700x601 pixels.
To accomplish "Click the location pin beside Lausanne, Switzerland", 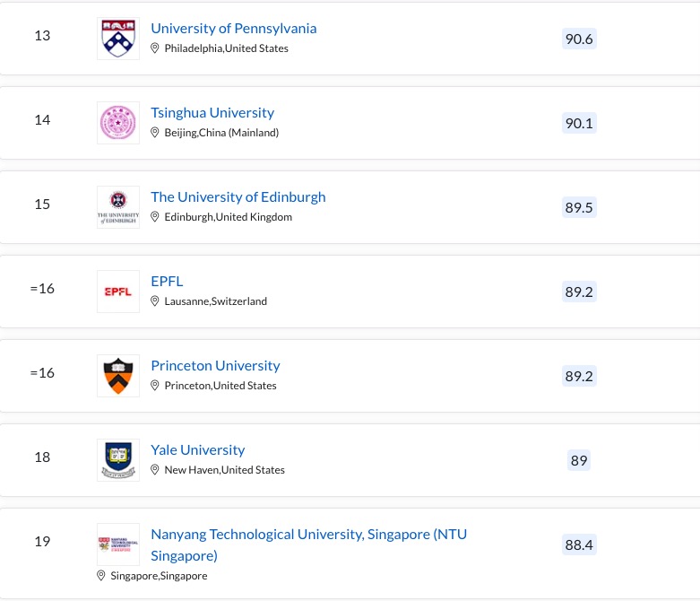I will 155,301.
